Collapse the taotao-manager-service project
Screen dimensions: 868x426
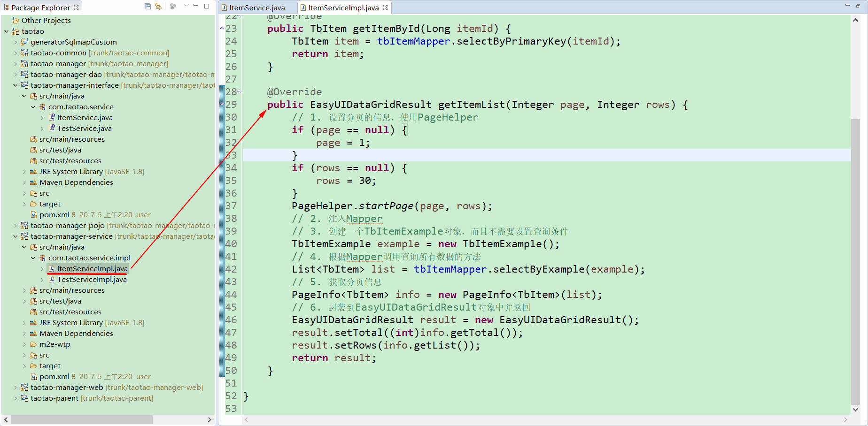click(x=15, y=236)
